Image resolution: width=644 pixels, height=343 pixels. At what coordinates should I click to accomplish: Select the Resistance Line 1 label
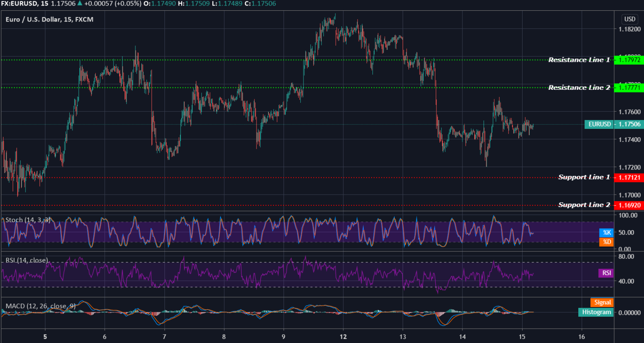[579, 60]
